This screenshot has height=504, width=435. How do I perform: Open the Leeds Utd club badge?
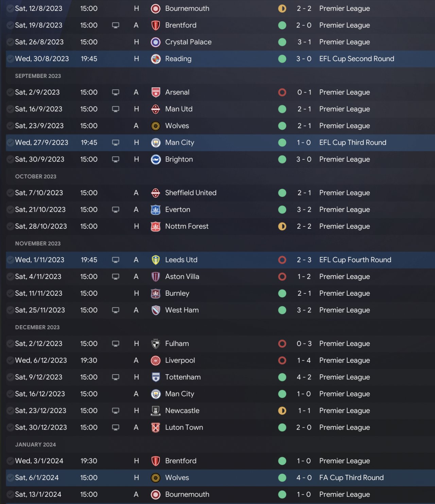[156, 260]
